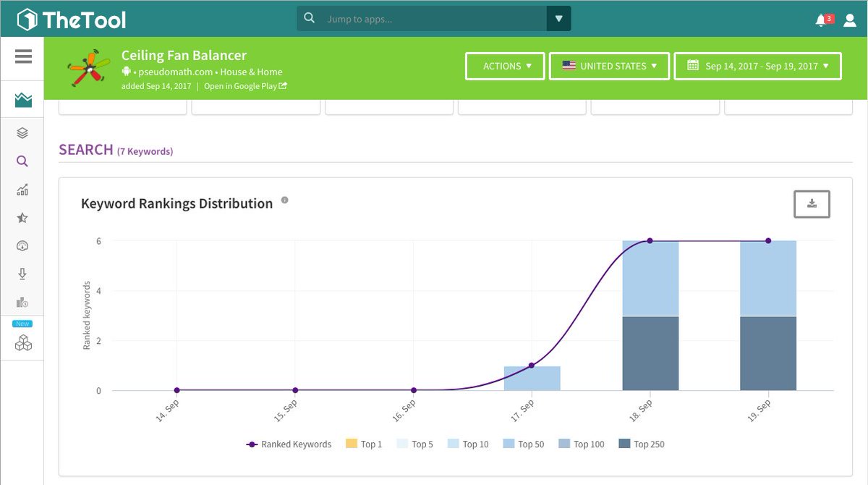868x485 pixels.
Task: Toggle Ranked Keywords legend series
Action: coord(289,444)
